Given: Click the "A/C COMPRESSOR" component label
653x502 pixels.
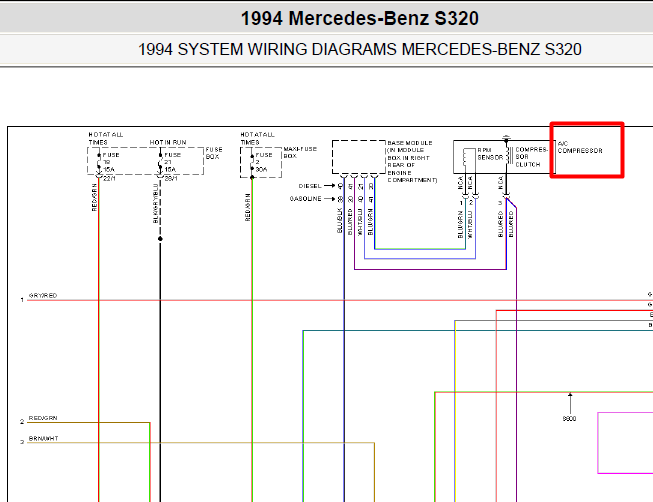Looking at the screenshot, I should 580,147.
